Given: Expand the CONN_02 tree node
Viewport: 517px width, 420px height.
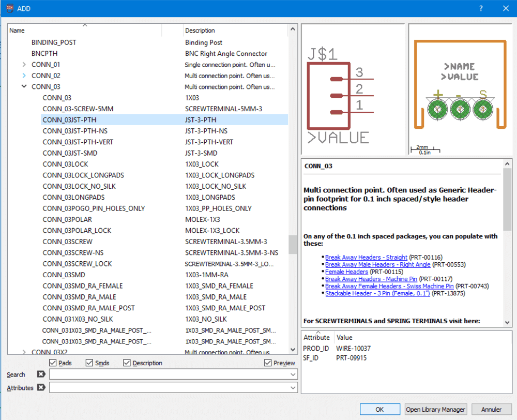Looking at the screenshot, I should pyautogui.click(x=24, y=76).
